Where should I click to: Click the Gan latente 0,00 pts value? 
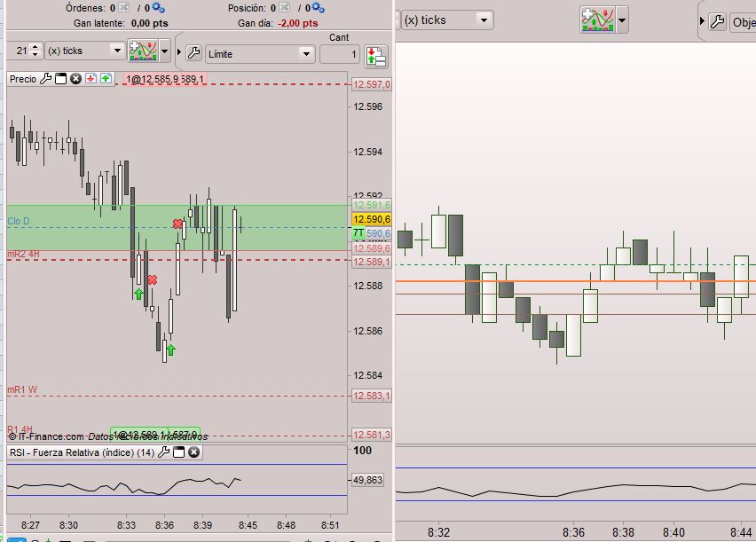pos(149,23)
